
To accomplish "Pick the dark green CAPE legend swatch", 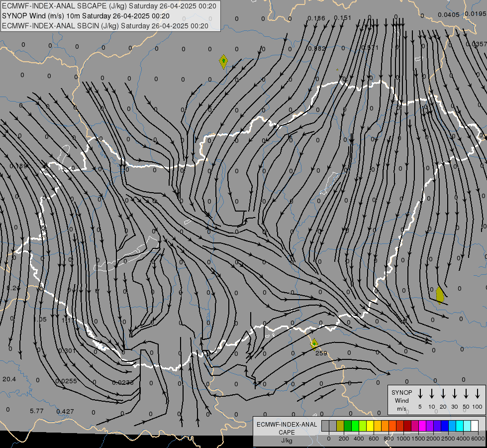I will coord(348,426).
